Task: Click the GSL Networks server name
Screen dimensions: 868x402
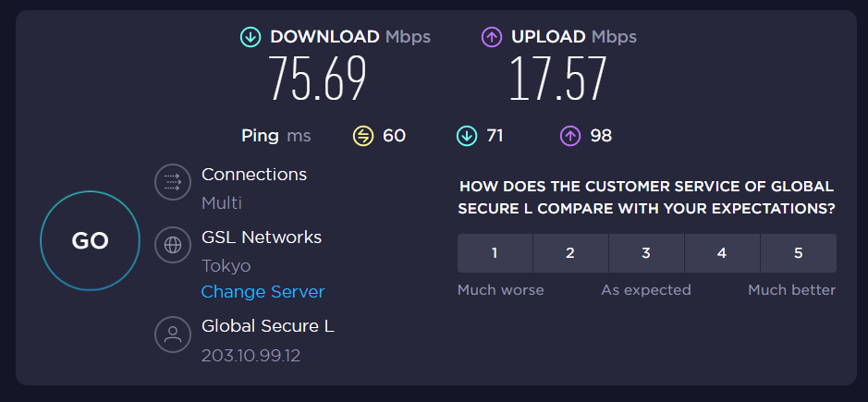Action: pos(262,238)
